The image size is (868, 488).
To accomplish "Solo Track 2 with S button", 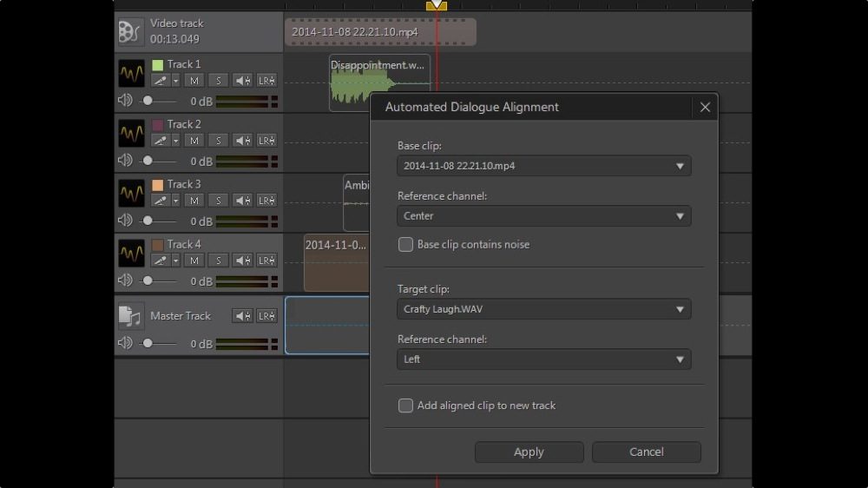I will [x=218, y=141].
